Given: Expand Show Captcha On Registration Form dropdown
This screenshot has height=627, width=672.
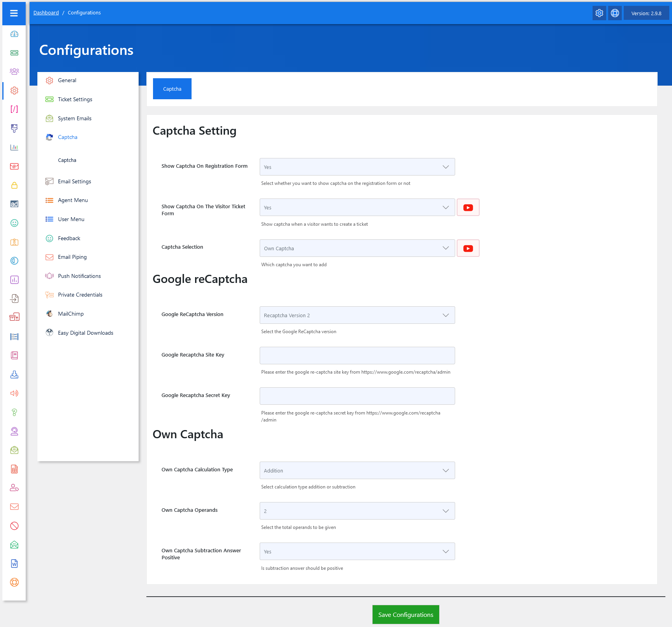Looking at the screenshot, I should click(357, 167).
